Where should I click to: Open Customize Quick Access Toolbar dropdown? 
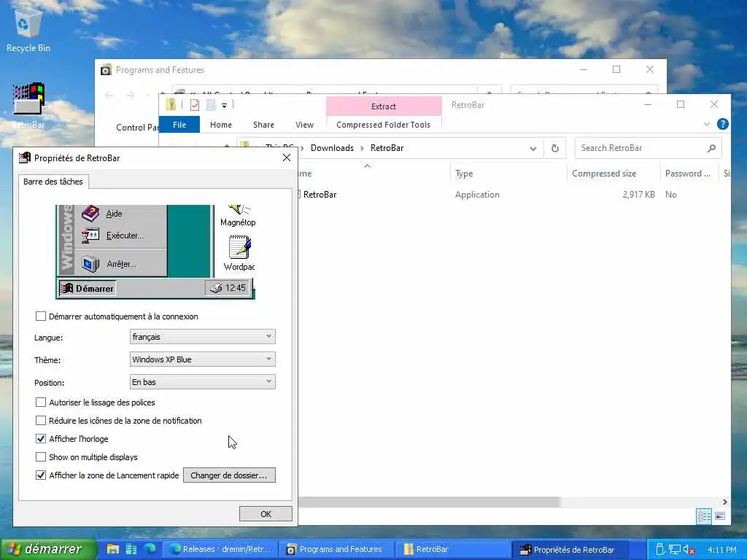tap(224, 105)
